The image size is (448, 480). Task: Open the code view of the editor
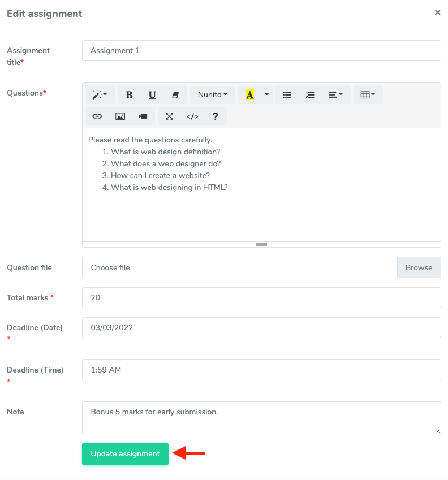(192, 116)
